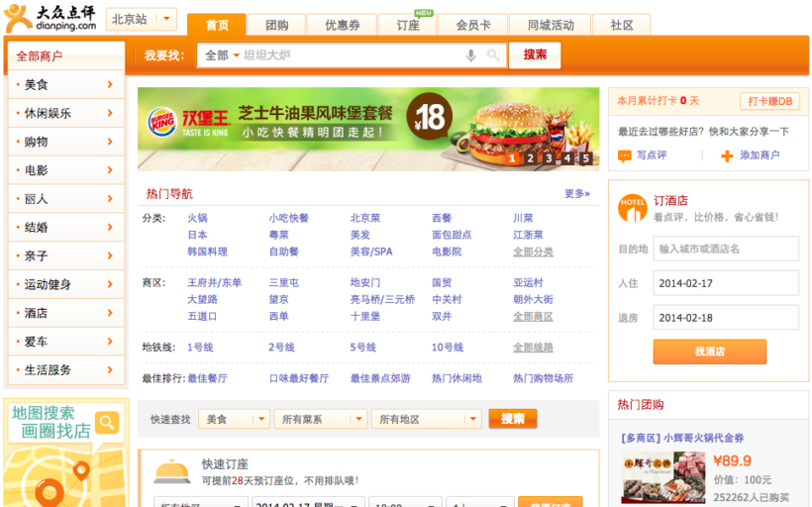Select banner slide number 3
This screenshot has height=507, width=812.
pos(549,158)
